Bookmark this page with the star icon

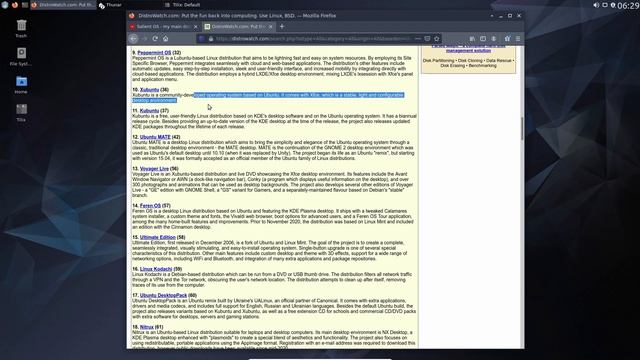coord(437,38)
